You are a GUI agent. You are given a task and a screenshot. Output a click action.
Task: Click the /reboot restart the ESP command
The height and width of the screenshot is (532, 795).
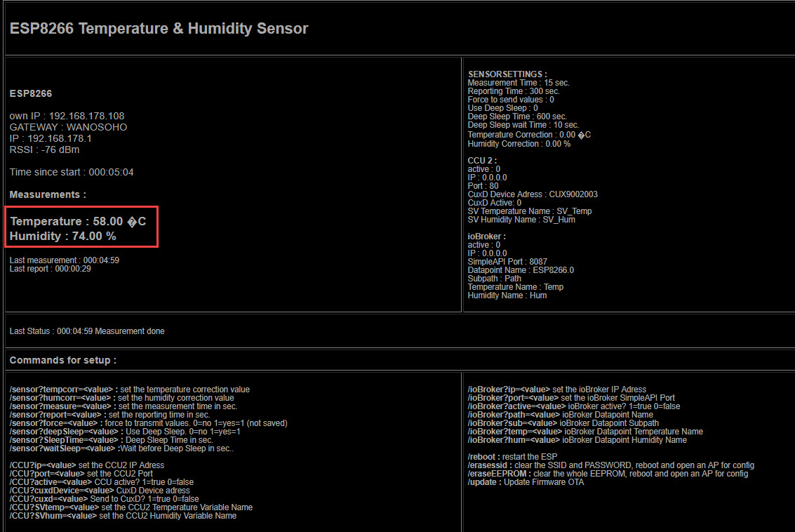tap(513, 457)
